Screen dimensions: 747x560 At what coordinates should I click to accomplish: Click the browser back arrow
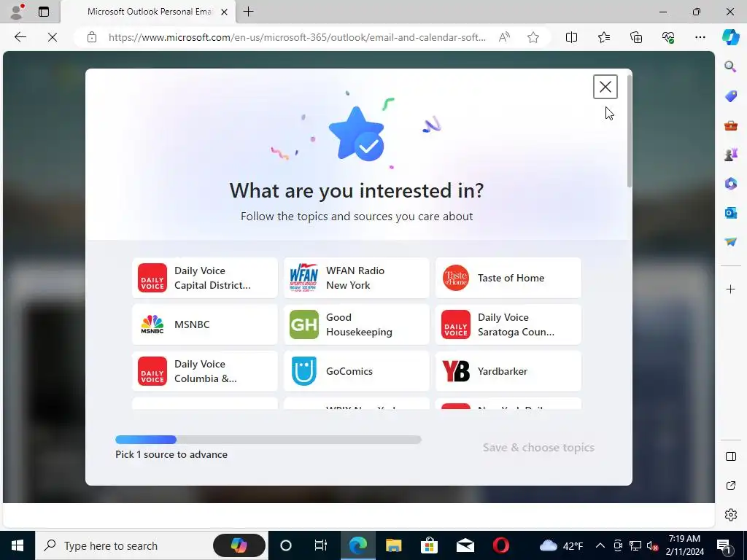20,37
